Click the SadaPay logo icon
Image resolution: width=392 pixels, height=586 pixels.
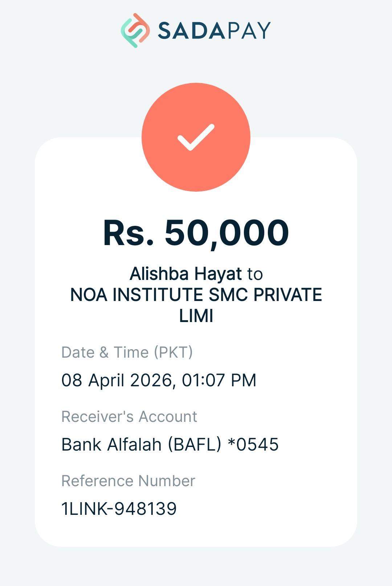click(x=135, y=30)
